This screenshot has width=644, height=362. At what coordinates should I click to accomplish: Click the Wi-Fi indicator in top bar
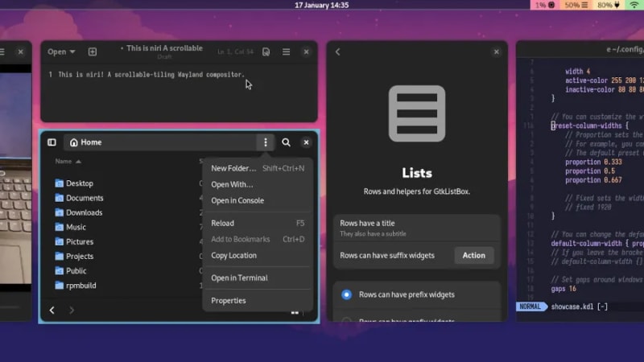[634, 5]
